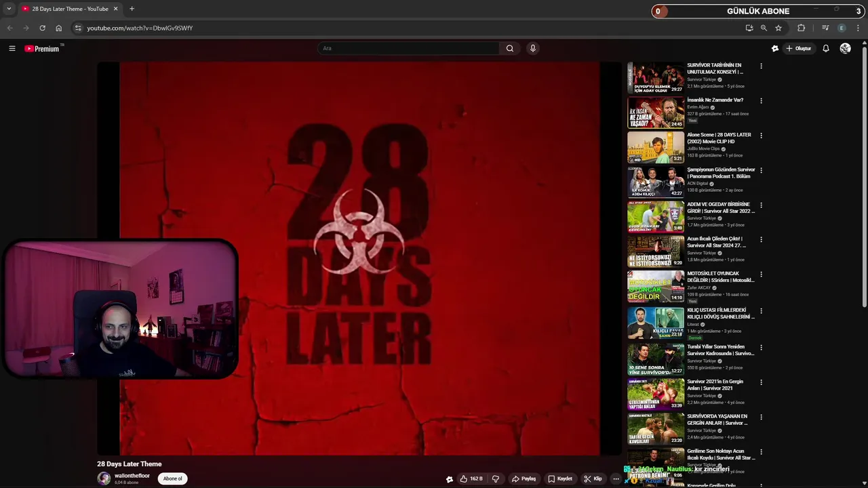Open options for Survivor Tarihinin video
Viewport: 868px width, 488px height.
[x=761, y=66]
